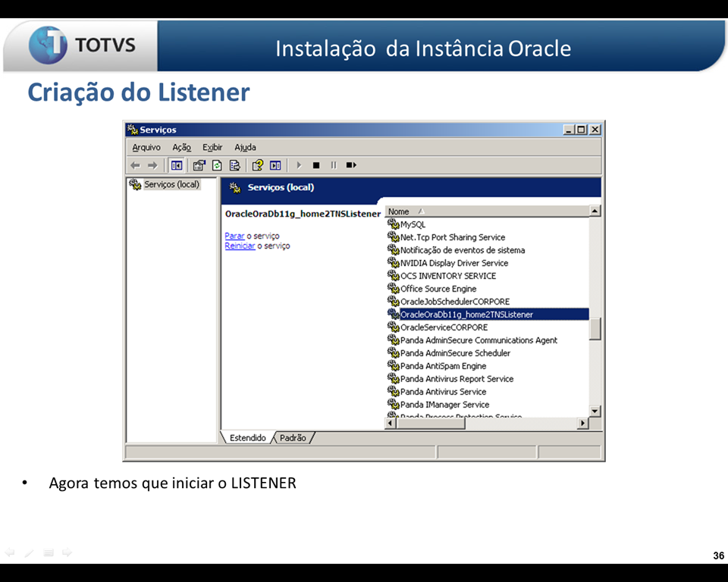Click gear icon beside Panda Antivirus Service
Image resolution: width=728 pixels, height=582 pixels.
(394, 391)
